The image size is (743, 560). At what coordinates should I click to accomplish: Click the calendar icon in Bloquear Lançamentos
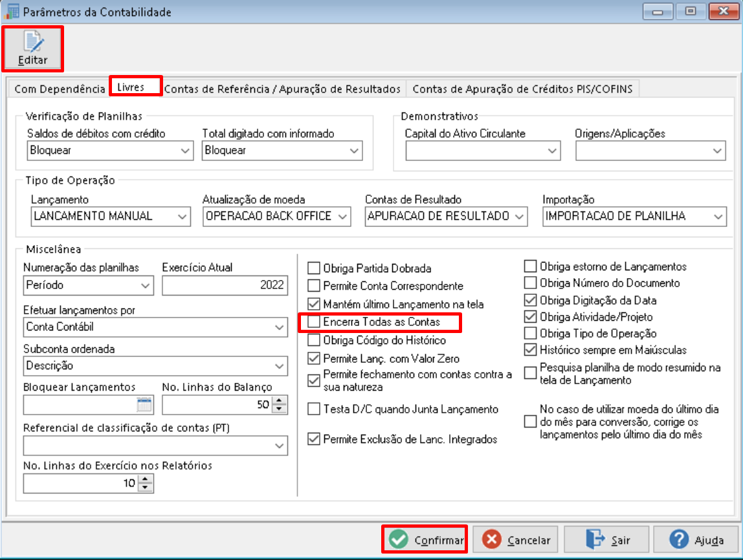click(144, 405)
